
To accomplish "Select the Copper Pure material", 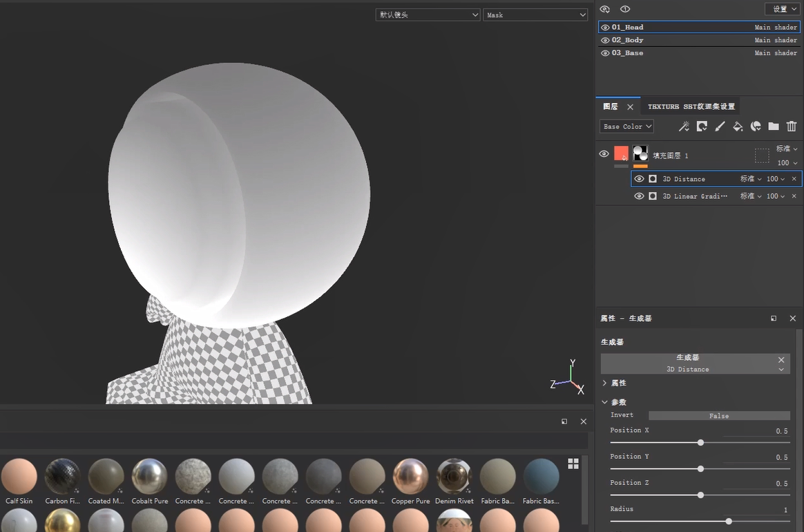I will (411, 482).
